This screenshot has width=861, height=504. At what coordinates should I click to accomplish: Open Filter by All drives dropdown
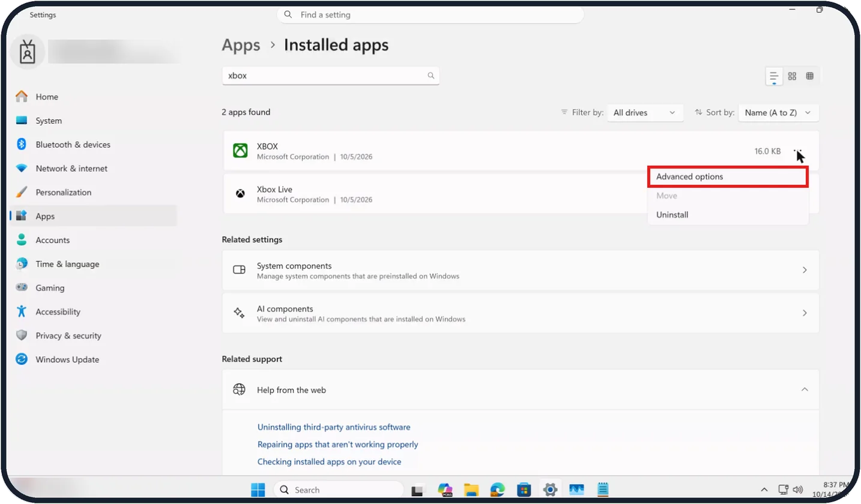tap(645, 112)
